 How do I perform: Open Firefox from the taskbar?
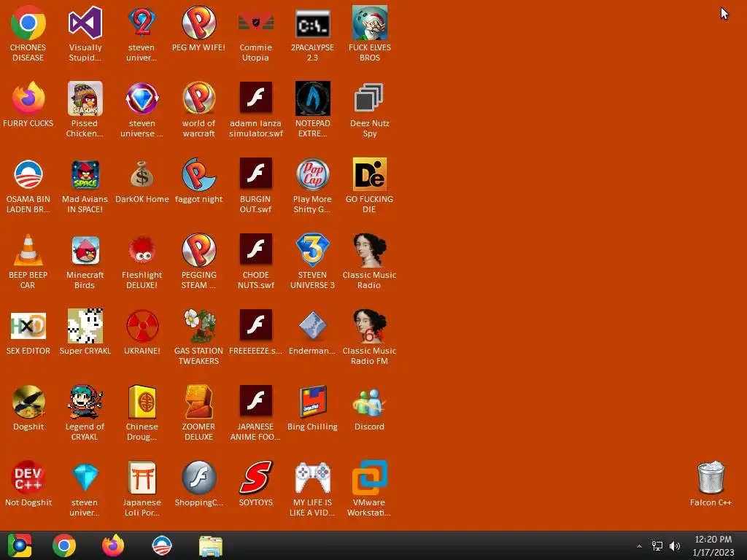113,545
